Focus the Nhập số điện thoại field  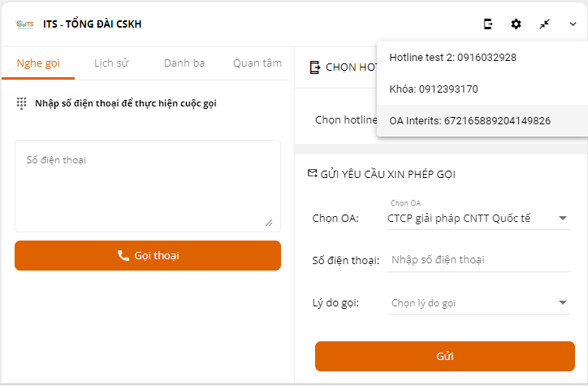(x=478, y=260)
